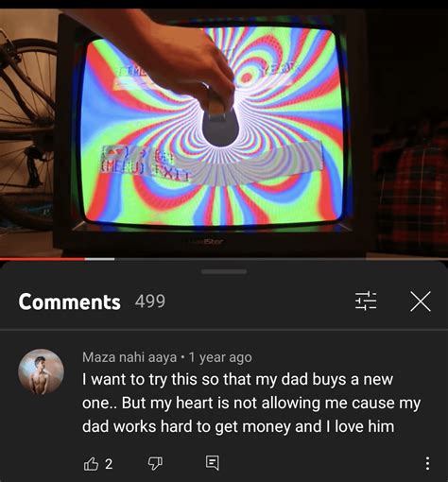Close the Comments panel with X
This screenshot has height=482, width=448.
coord(421,301)
